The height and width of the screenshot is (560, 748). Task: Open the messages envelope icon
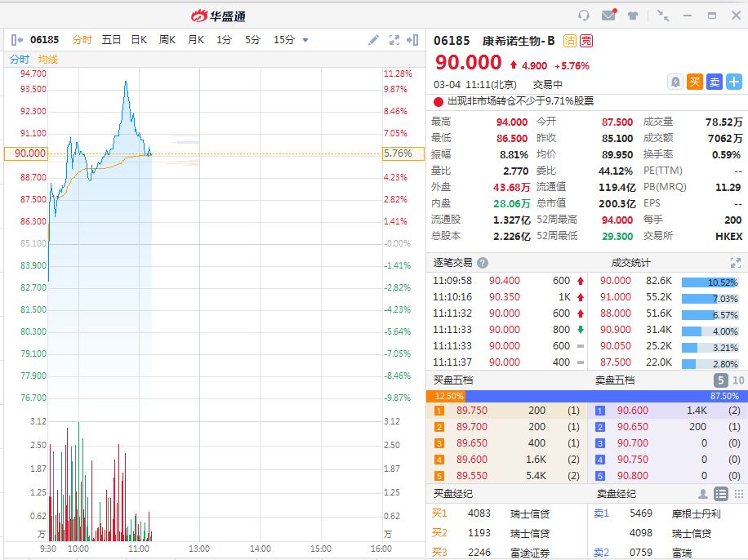click(x=608, y=16)
